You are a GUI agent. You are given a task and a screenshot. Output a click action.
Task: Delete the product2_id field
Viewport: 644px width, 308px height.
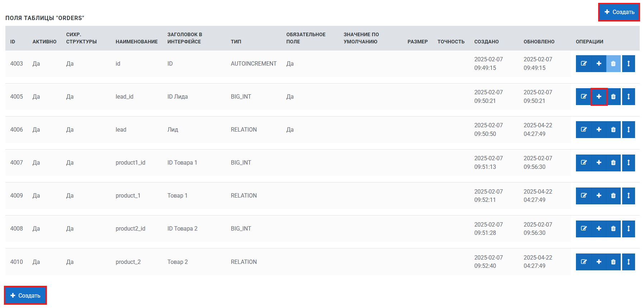[x=613, y=229]
